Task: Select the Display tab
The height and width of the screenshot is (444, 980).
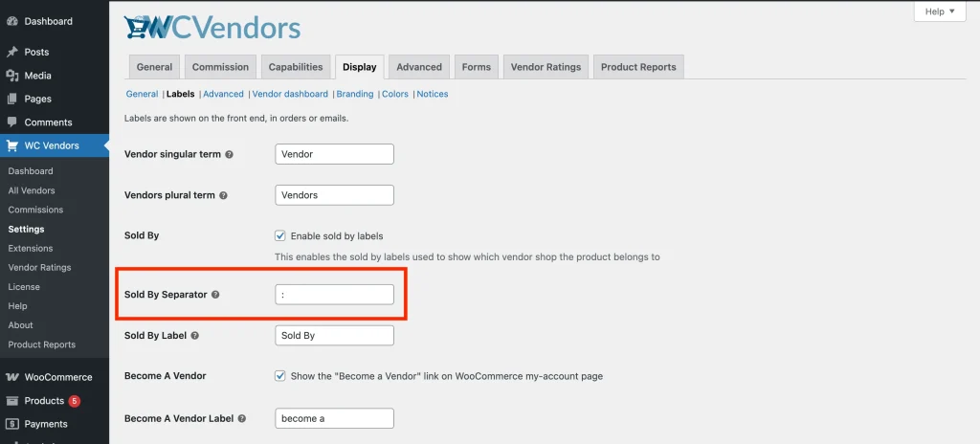Action: tap(360, 67)
